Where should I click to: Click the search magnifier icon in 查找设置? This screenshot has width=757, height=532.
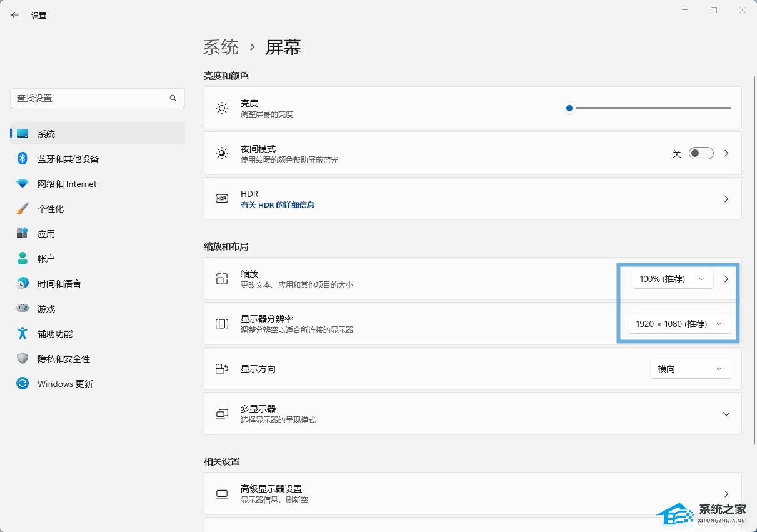(173, 98)
